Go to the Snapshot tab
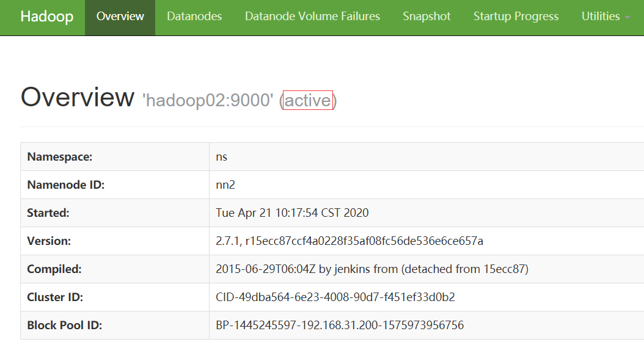Screen dimensions: 644x353 pos(426,17)
